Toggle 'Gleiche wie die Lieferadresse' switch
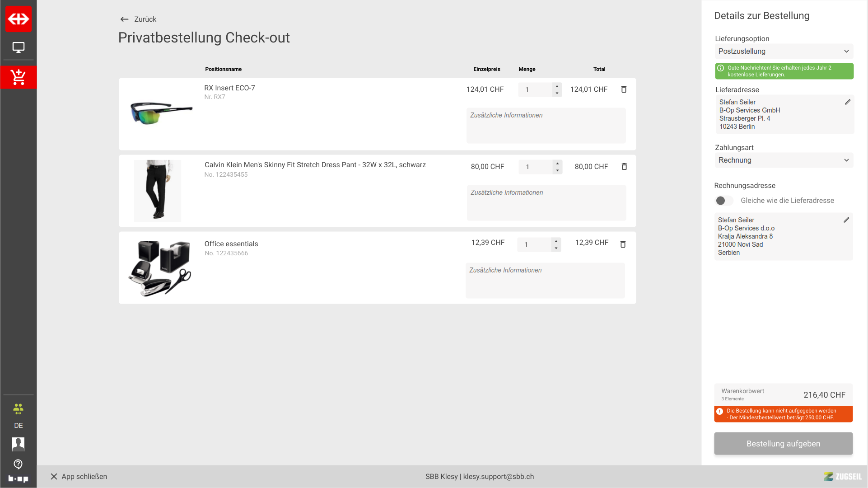Image resolution: width=868 pixels, height=488 pixels. coord(724,201)
